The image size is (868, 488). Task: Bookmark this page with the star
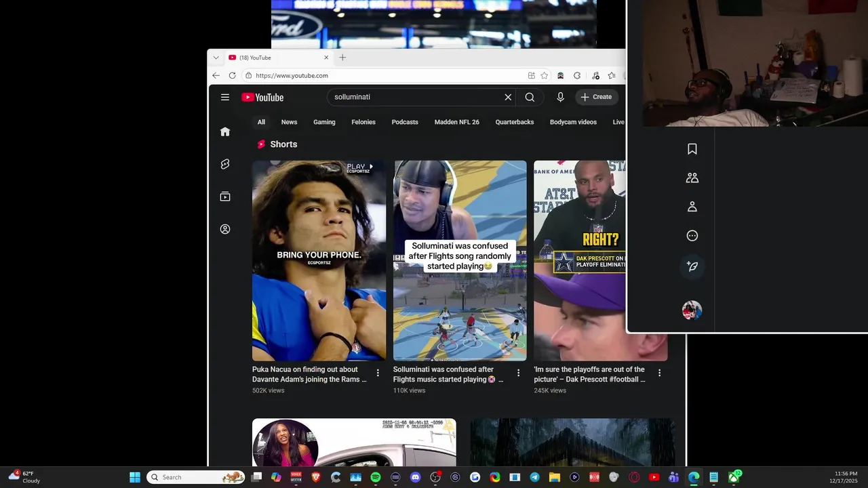coord(544,75)
